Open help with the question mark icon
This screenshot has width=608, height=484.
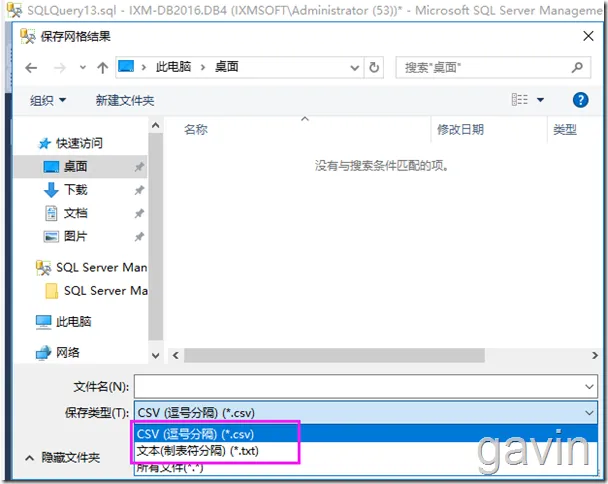click(580, 100)
